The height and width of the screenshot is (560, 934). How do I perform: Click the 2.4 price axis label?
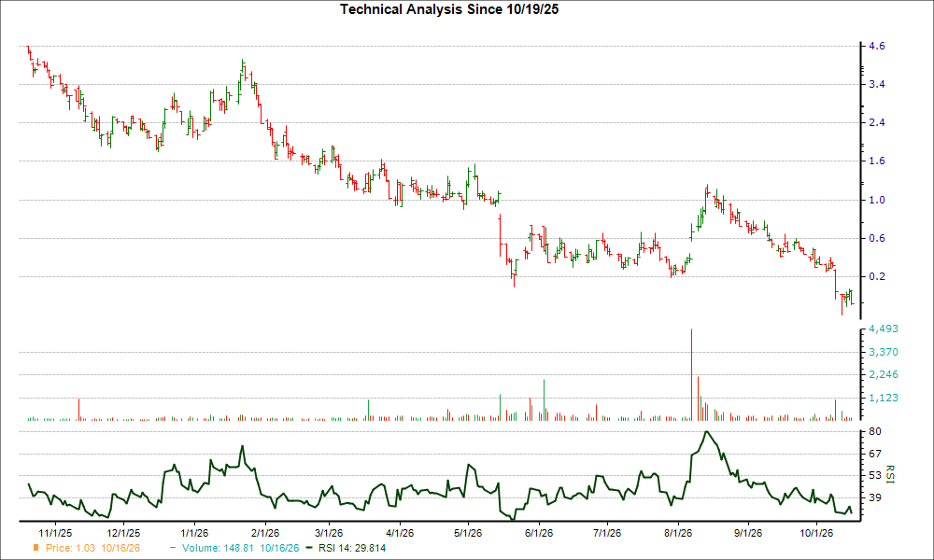pos(877,122)
